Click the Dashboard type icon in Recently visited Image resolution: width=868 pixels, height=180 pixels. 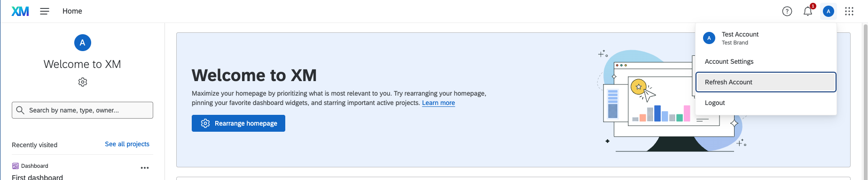point(16,166)
